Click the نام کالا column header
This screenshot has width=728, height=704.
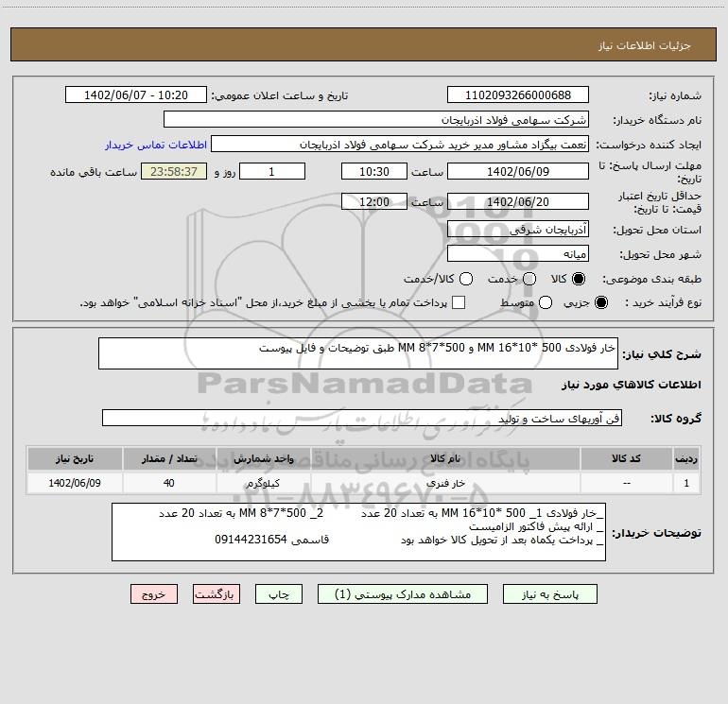[444, 458]
